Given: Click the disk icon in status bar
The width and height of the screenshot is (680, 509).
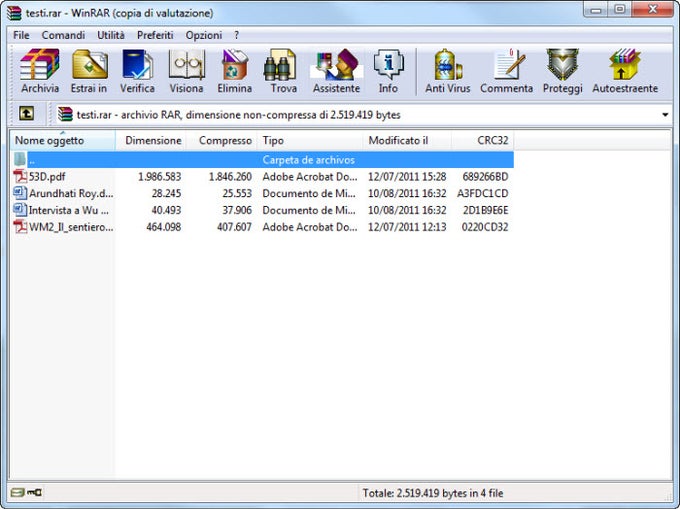Looking at the screenshot, I should tap(17, 492).
